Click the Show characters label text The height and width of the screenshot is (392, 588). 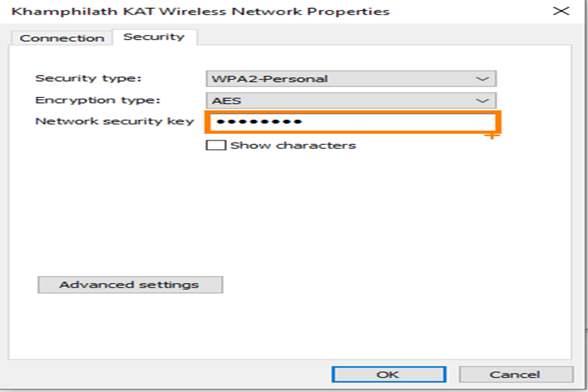pyautogui.click(x=293, y=145)
